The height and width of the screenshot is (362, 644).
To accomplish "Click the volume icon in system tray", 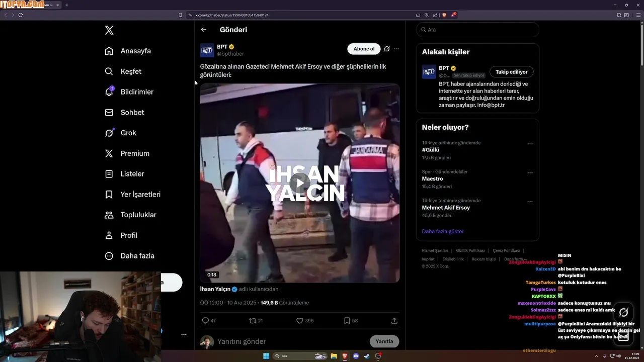I will [619, 356].
